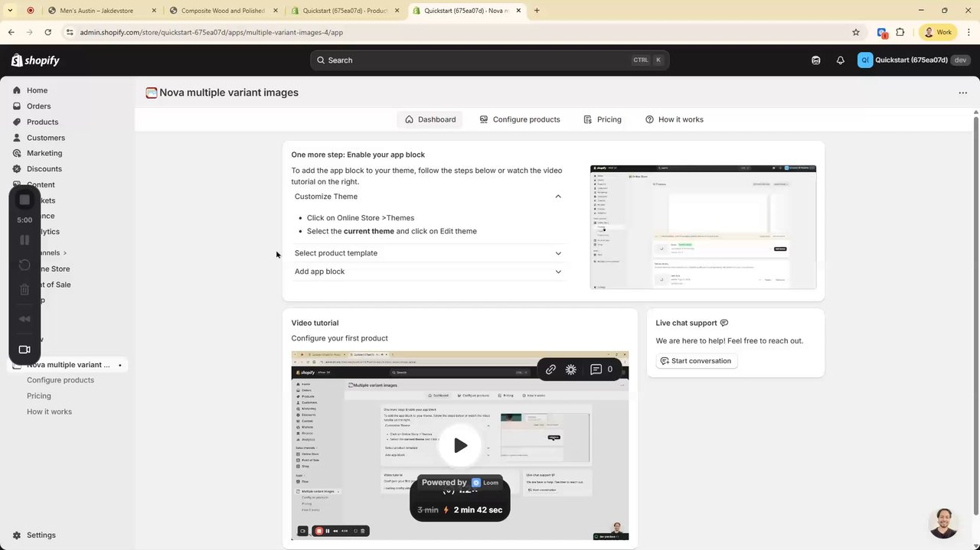Viewport: 980px width, 550px height.
Task: Open Customers in the sidebar
Action: 45,138
